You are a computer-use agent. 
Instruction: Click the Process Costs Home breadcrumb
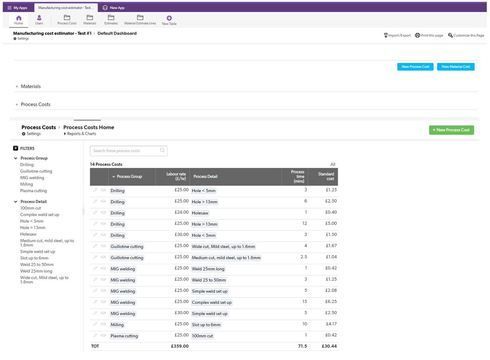tap(89, 127)
